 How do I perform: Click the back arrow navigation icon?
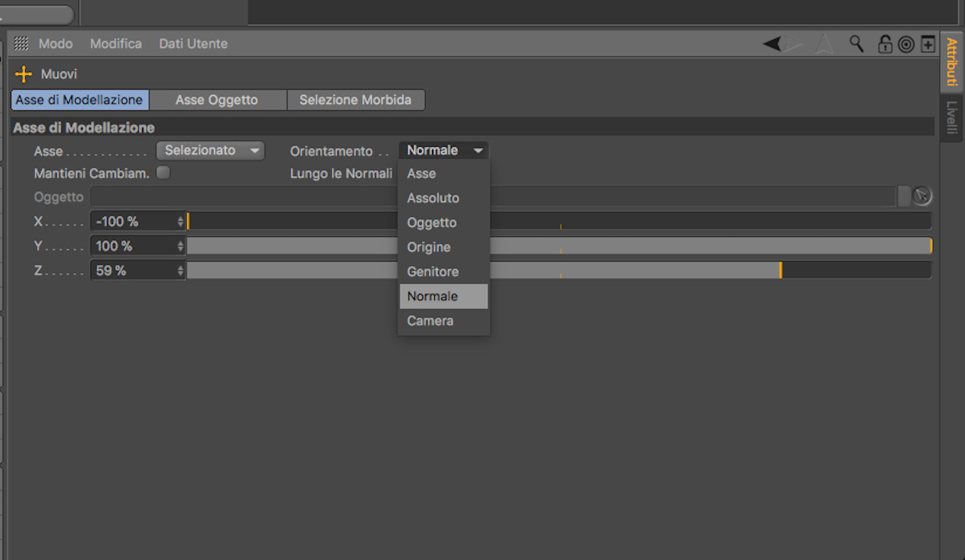[773, 44]
